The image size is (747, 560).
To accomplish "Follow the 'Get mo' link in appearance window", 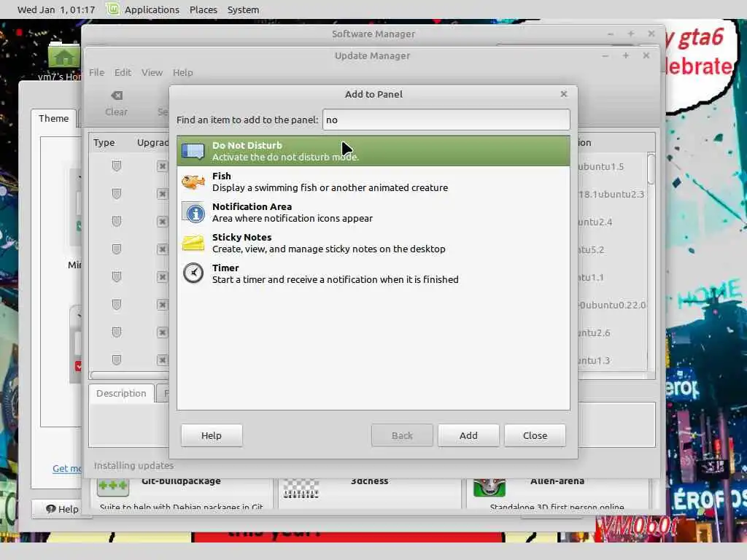I will point(66,469).
